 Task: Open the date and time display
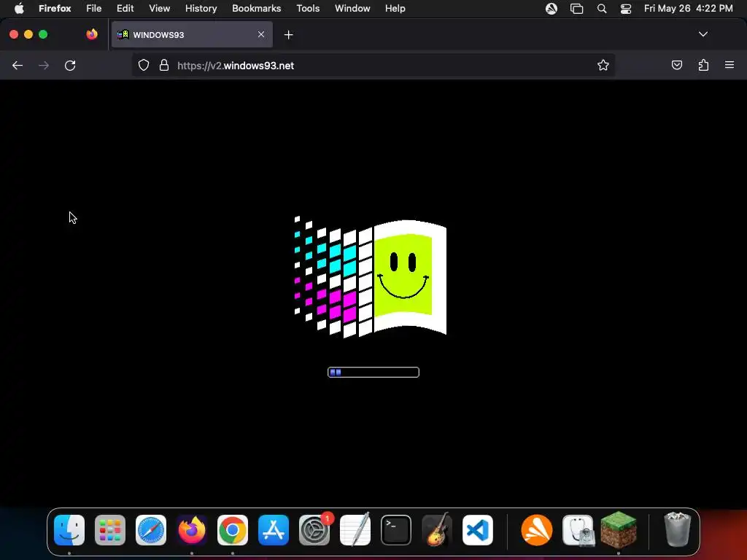(x=689, y=8)
